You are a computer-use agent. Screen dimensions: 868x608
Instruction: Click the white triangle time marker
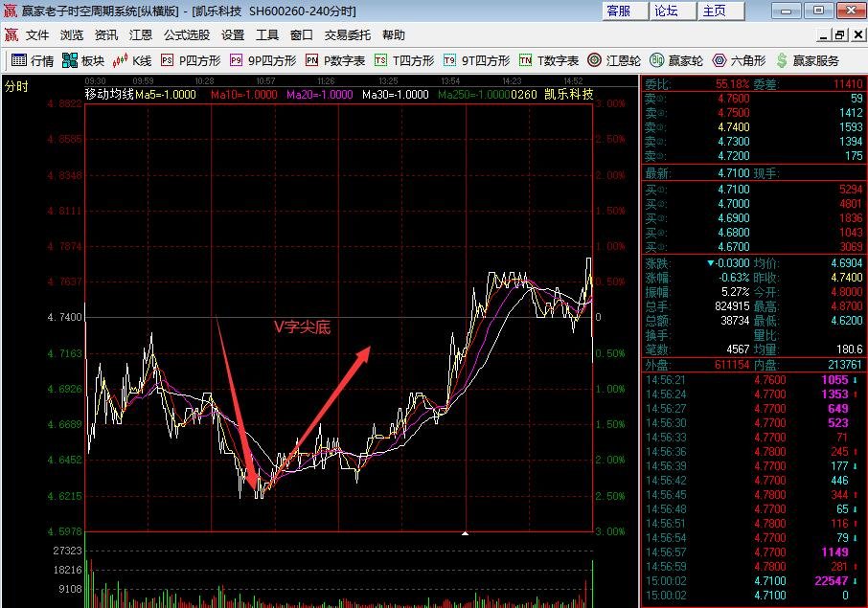(x=465, y=533)
